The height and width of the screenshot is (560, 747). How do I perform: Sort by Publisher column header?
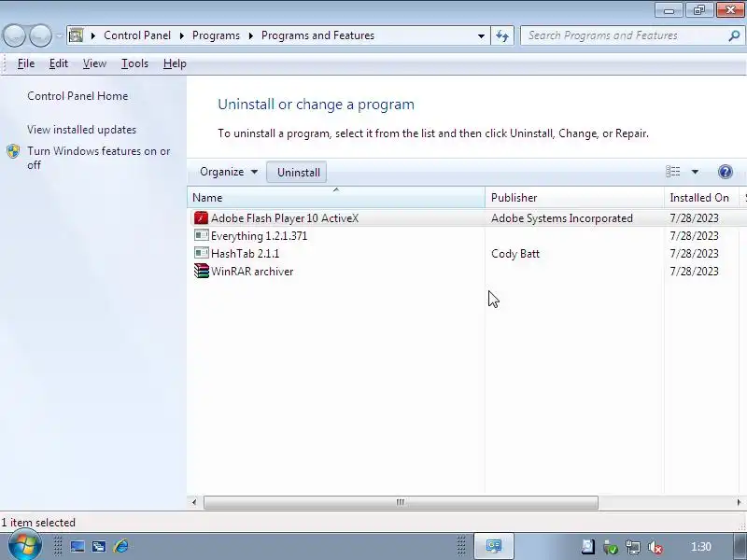tap(574, 198)
